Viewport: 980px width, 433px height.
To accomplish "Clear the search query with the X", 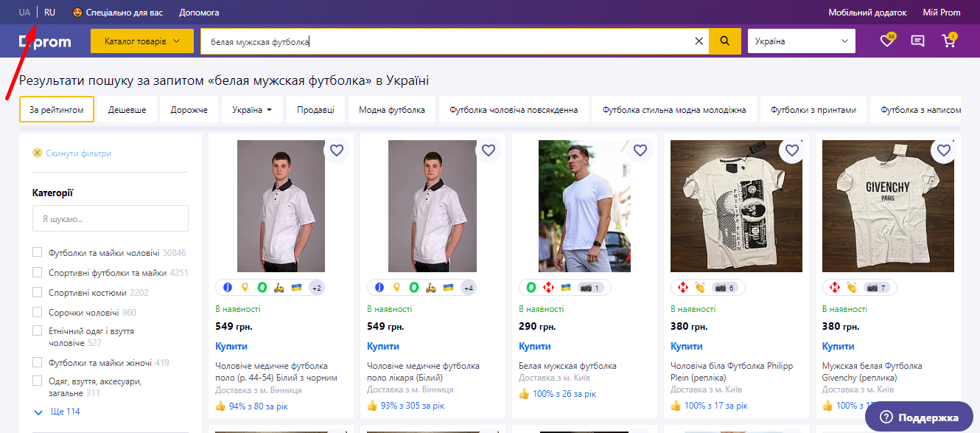I will 699,41.
